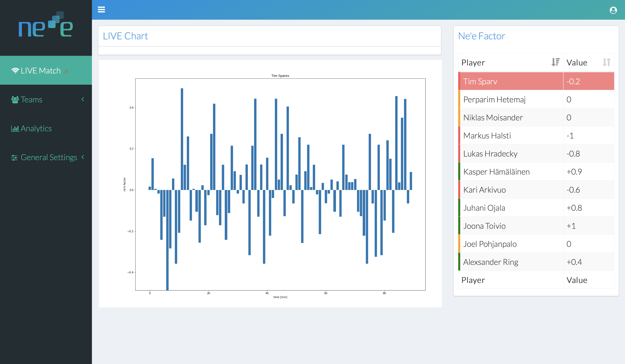Click the Player column sort icon
The width and height of the screenshot is (625, 364).
555,62
